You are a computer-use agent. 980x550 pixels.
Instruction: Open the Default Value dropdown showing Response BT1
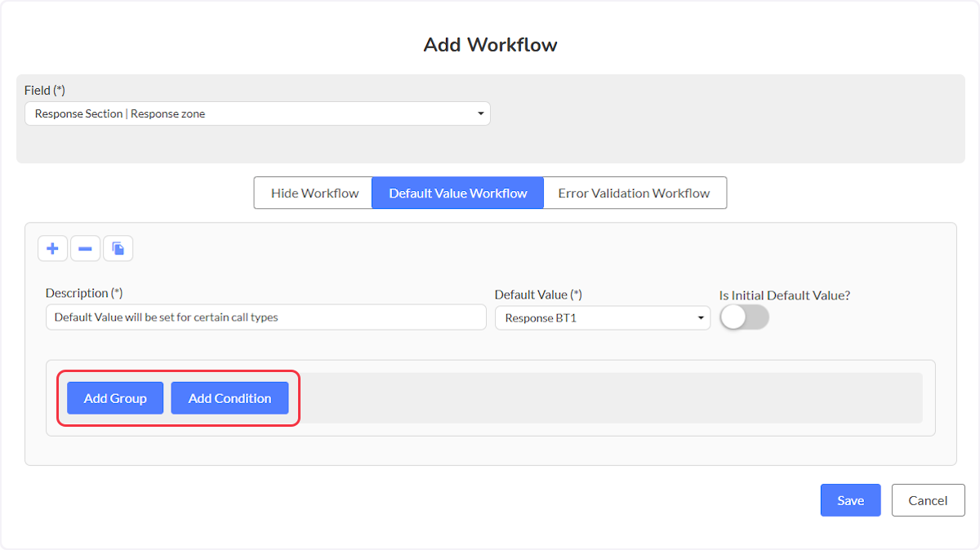[603, 317]
